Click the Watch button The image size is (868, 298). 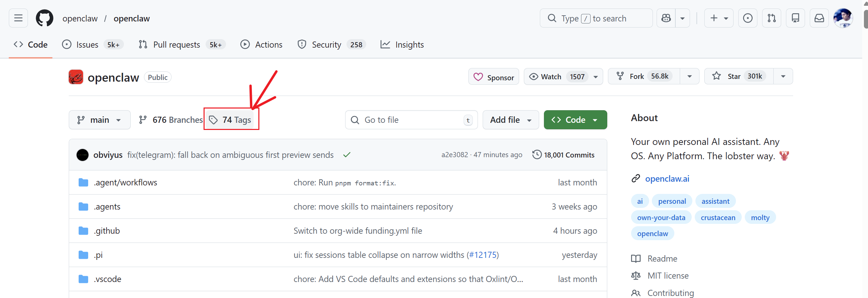point(563,77)
